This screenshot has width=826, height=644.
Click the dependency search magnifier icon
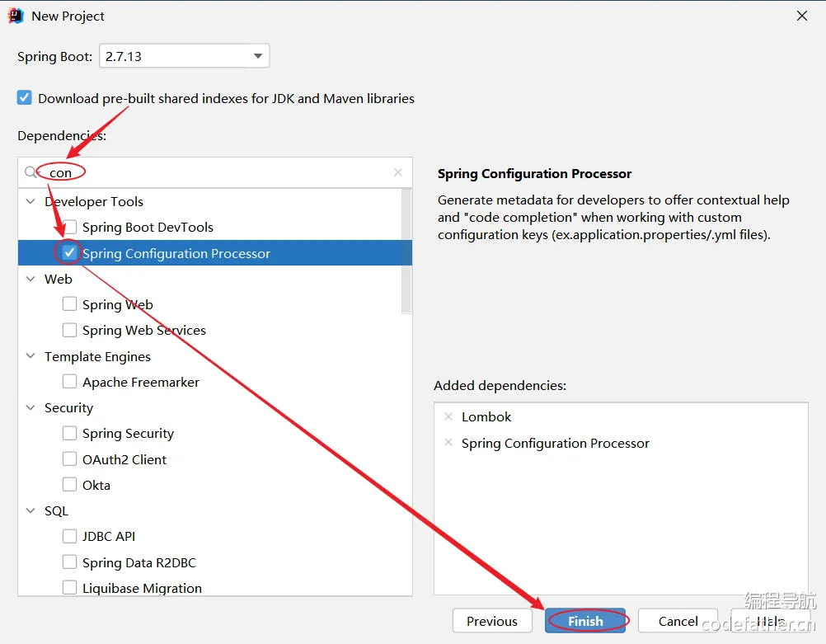[x=31, y=172]
